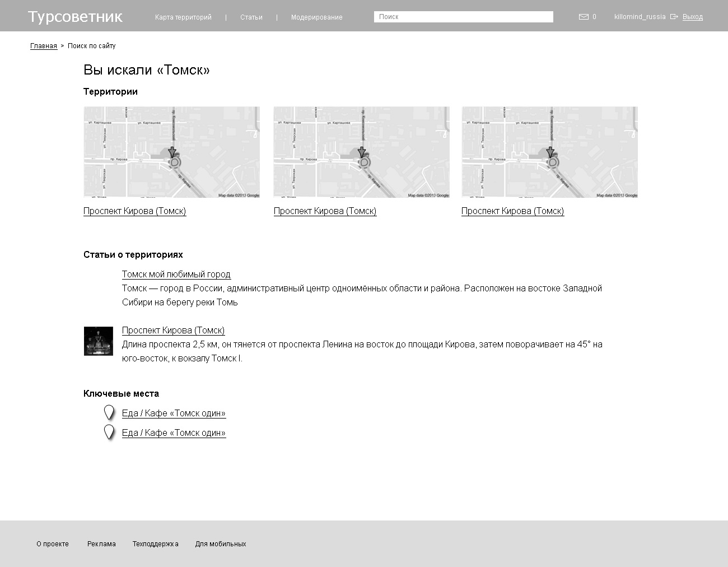Click the first map pin icon
This screenshot has width=728, height=567.
pos(109,413)
